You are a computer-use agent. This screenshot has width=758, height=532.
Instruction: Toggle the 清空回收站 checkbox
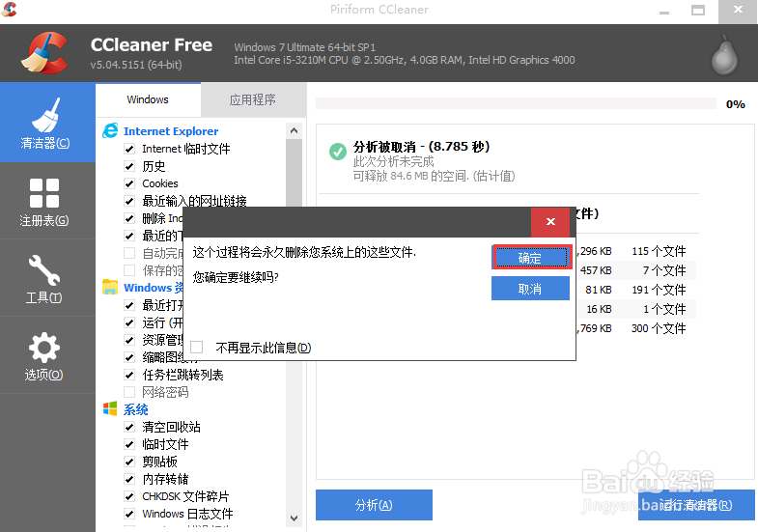click(129, 427)
